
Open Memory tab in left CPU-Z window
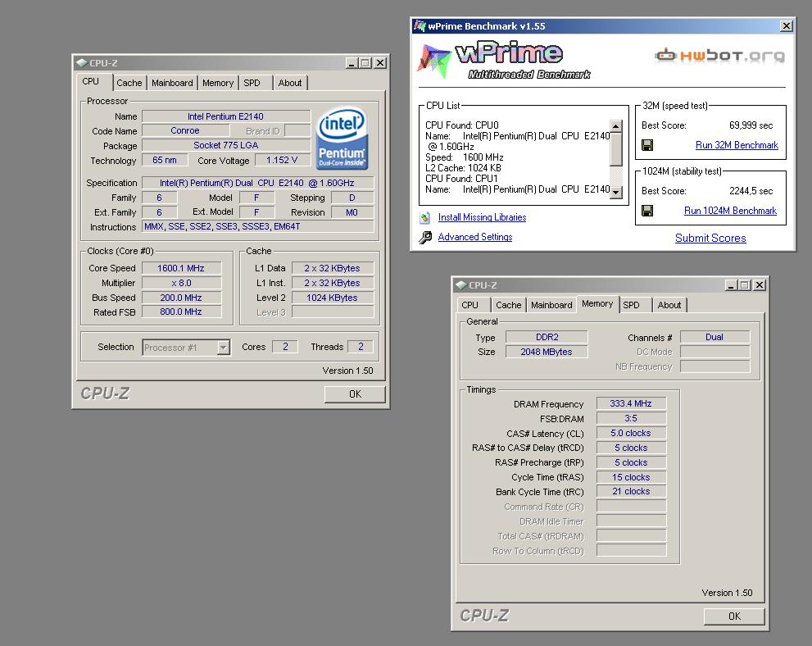(218, 83)
